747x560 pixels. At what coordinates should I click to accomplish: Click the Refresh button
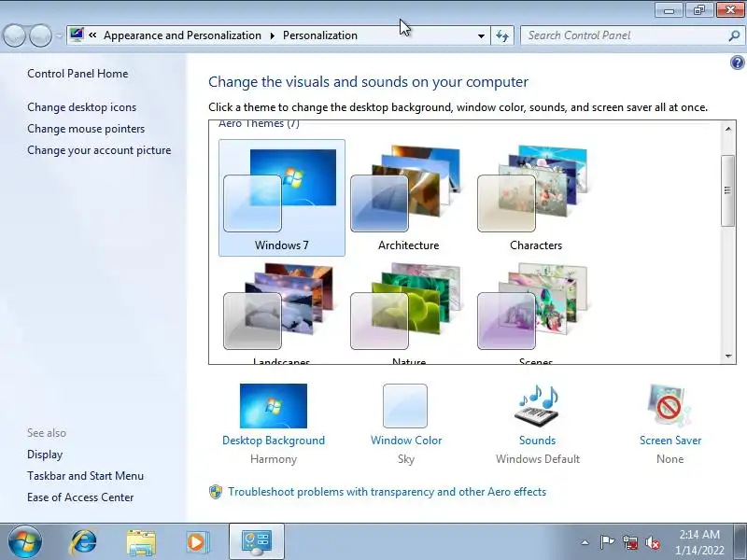[x=502, y=35]
